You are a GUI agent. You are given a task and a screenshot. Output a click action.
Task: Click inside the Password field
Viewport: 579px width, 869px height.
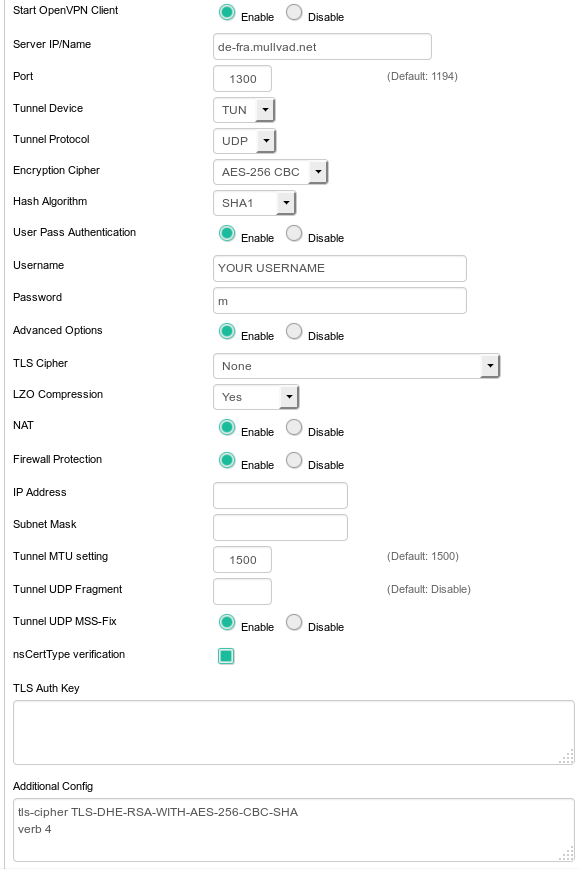(340, 300)
